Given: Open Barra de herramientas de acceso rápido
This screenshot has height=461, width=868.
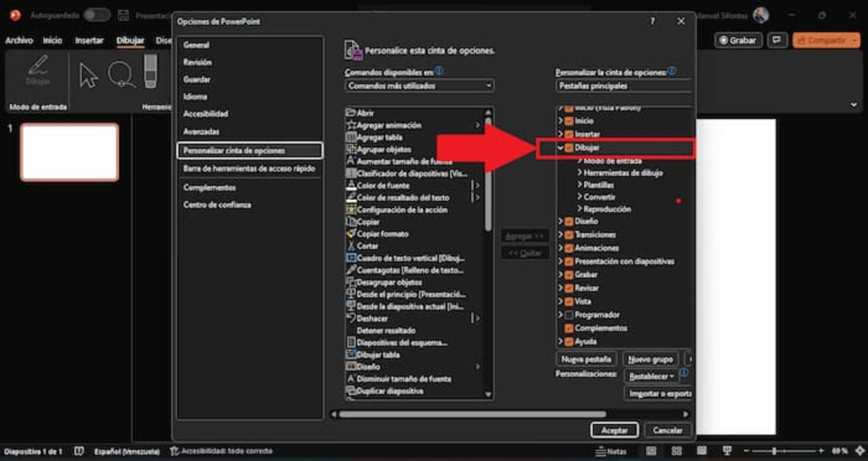Looking at the screenshot, I should coord(250,168).
